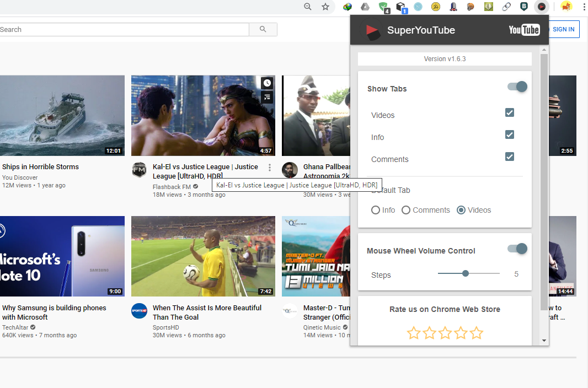Click Watch Later clock icon on Kal-El video
The width and height of the screenshot is (588, 388).
(267, 83)
